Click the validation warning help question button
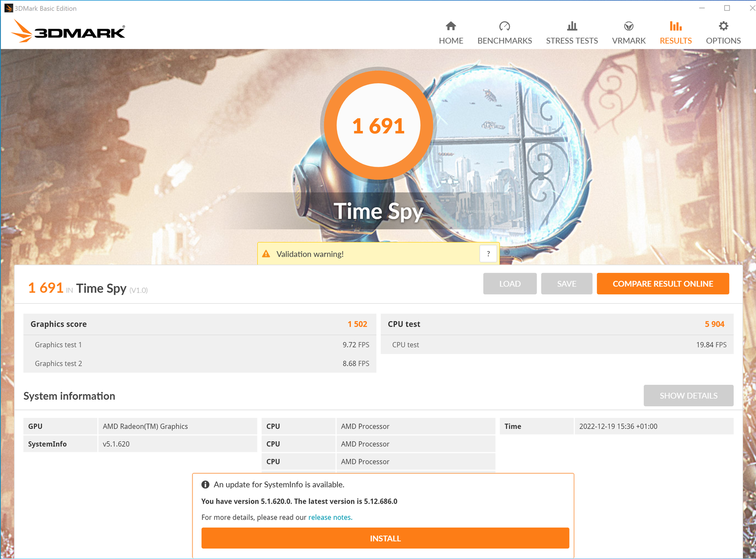 [488, 254]
